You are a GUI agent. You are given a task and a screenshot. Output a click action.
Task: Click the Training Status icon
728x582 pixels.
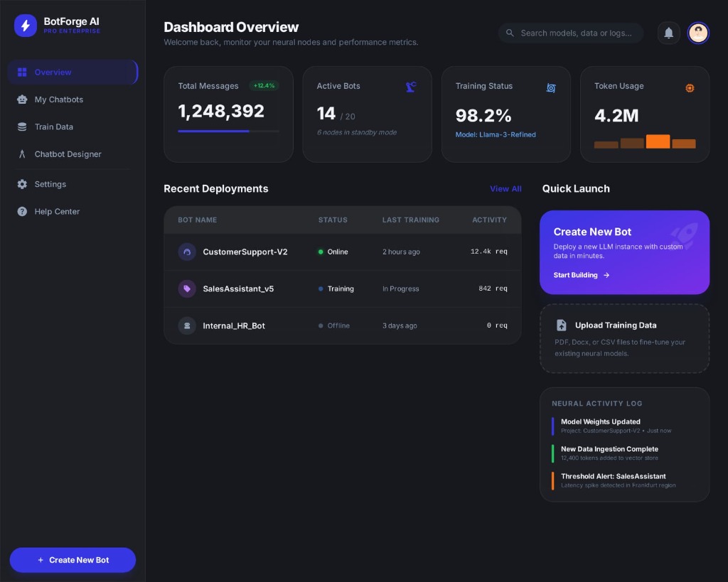click(550, 87)
